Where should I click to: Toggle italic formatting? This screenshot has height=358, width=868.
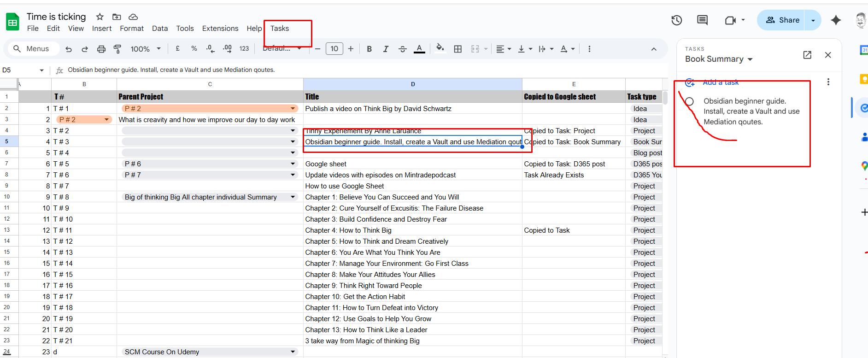[386, 49]
